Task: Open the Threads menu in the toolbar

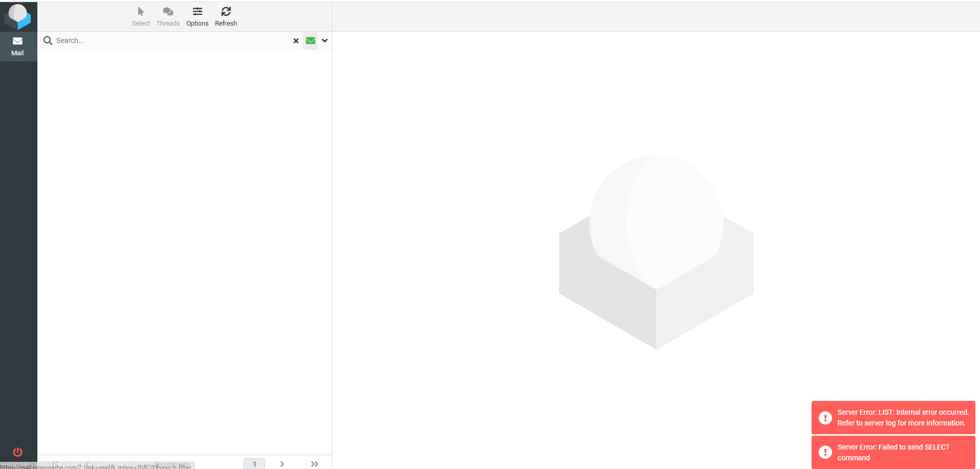Action: click(x=168, y=16)
